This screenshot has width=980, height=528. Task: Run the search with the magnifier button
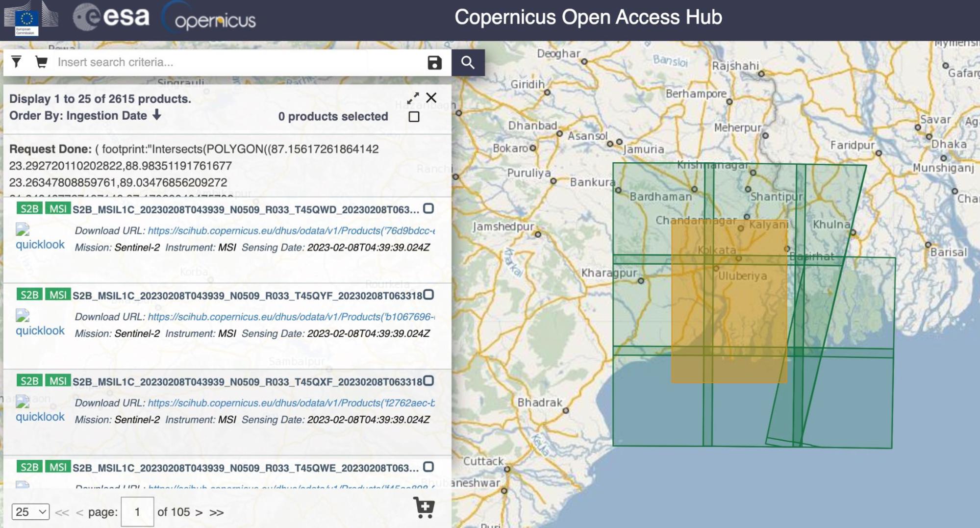click(468, 62)
